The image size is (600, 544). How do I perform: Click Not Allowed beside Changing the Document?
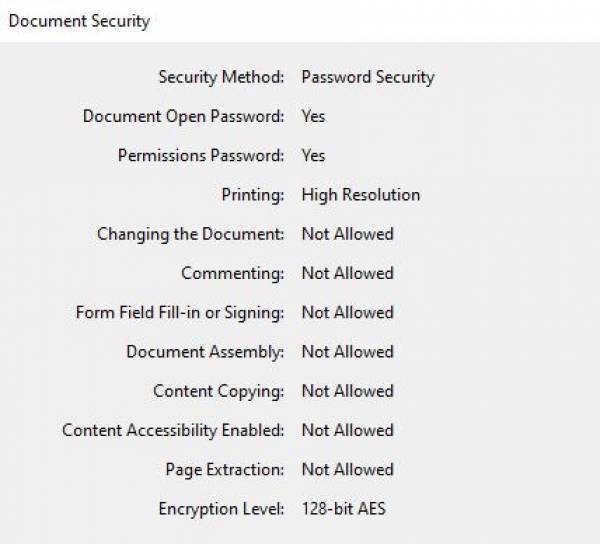347,234
